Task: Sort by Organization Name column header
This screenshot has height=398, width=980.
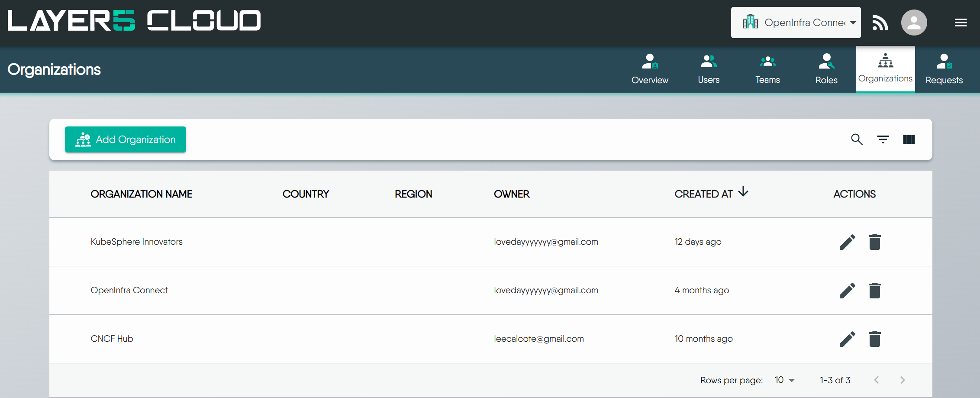Action: (x=141, y=194)
